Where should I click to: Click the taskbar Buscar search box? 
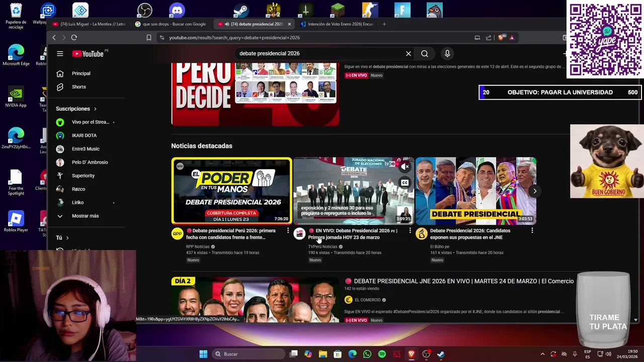coord(249,354)
